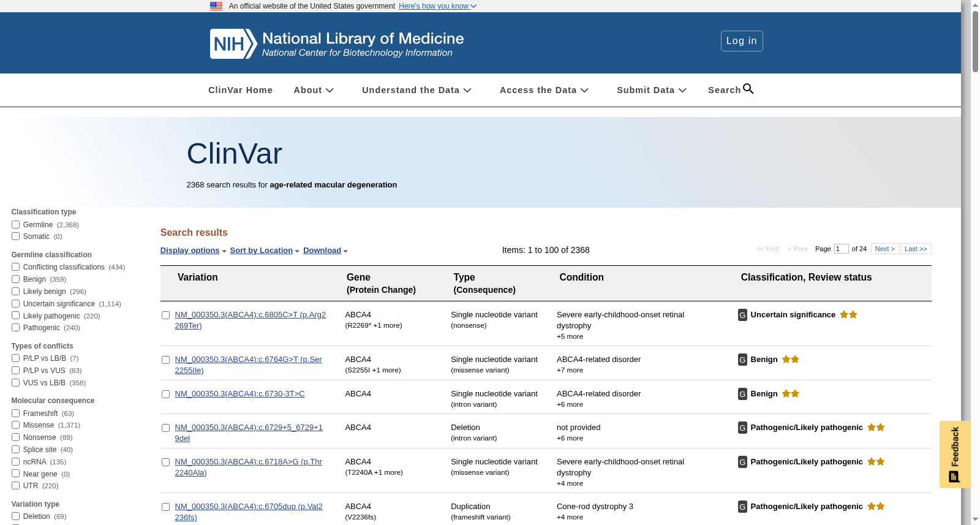Select row checkbox for c.6805C>T variant
The image size is (980, 525).
(x=165, y=315)
